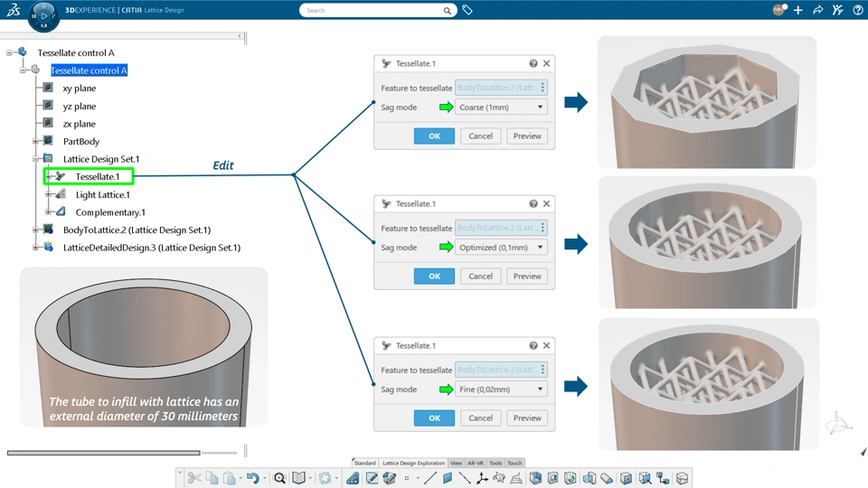This screenshot has height=488, width=868.
Task: Select the xy plane tree item
Action: [x=80, y=88]
